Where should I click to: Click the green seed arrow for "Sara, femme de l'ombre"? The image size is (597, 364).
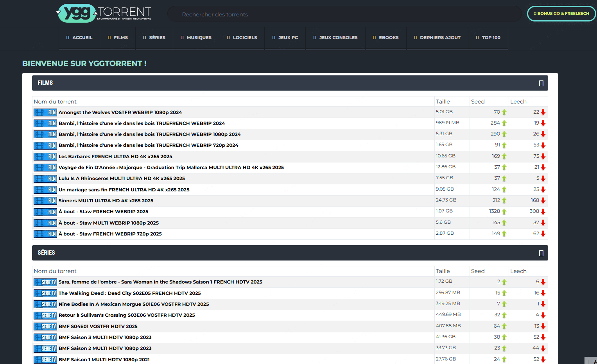click(504, 282)
